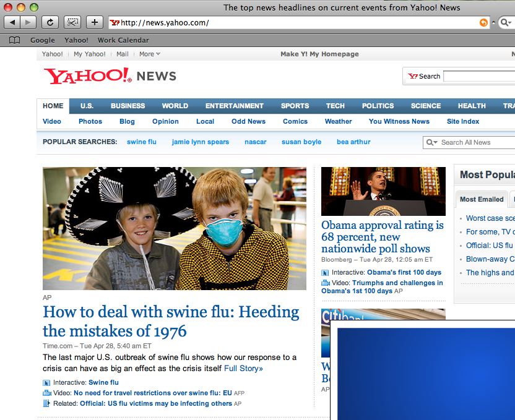Click the bea arthur popular search
The height and width of the screenshot is (420, 515).
click(353, 142)
